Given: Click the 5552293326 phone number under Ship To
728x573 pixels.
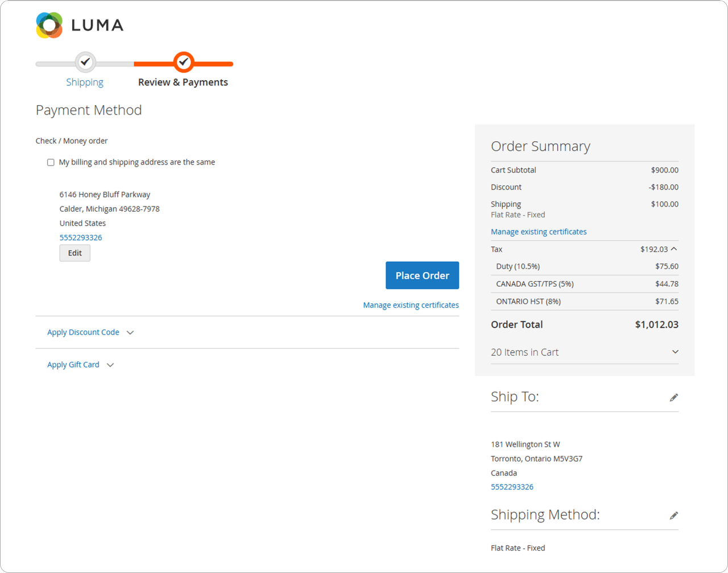Looking at the screenshot, I should tap(512, 487).
